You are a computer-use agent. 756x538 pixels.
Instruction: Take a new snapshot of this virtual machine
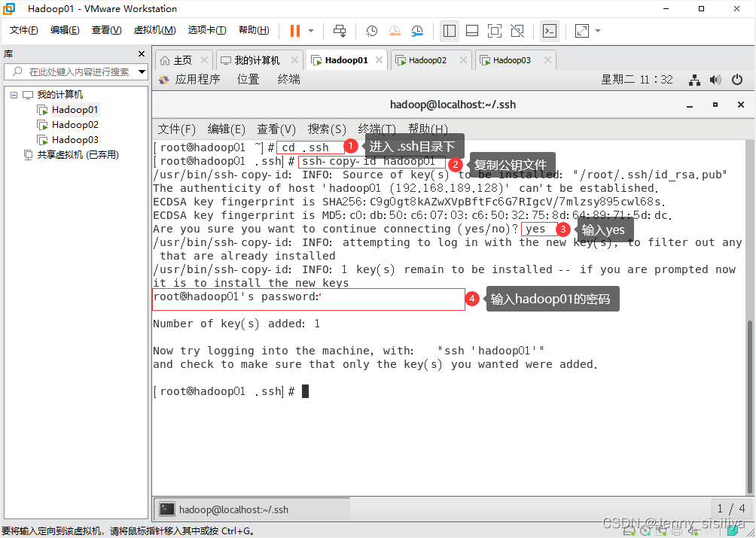tap(372, 31)
